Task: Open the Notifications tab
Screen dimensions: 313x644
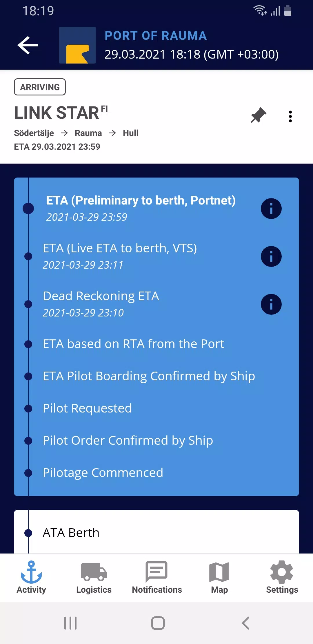Action: (x=157, y=577)
